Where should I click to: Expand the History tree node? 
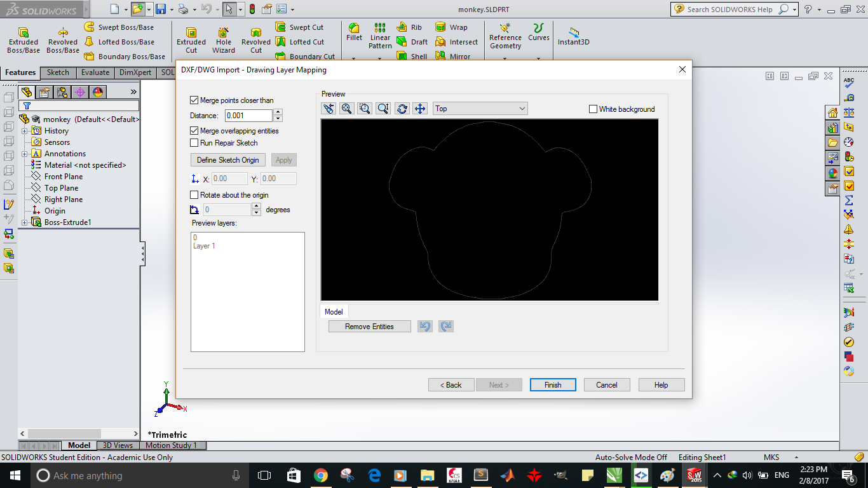[x=25, y=131]
